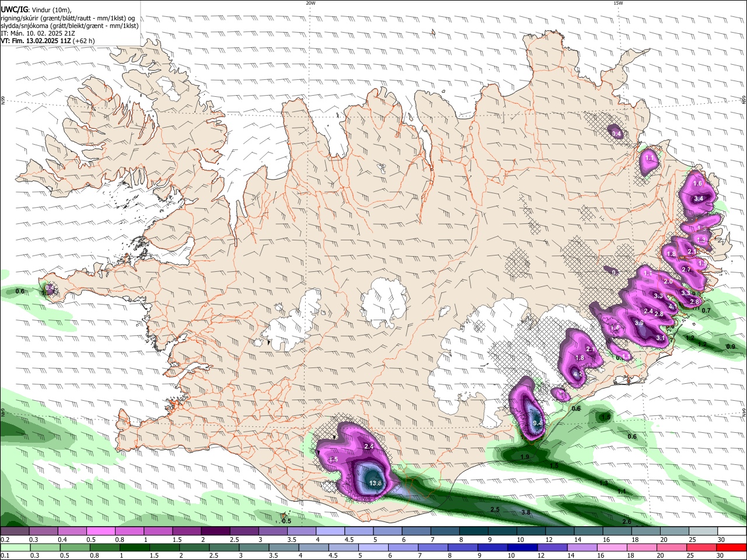The width and height of the screenshot is (747, 560).
Task: Click the 2.7 value in the east fjords
Action: pyautogui.click(x=686, y=269)
